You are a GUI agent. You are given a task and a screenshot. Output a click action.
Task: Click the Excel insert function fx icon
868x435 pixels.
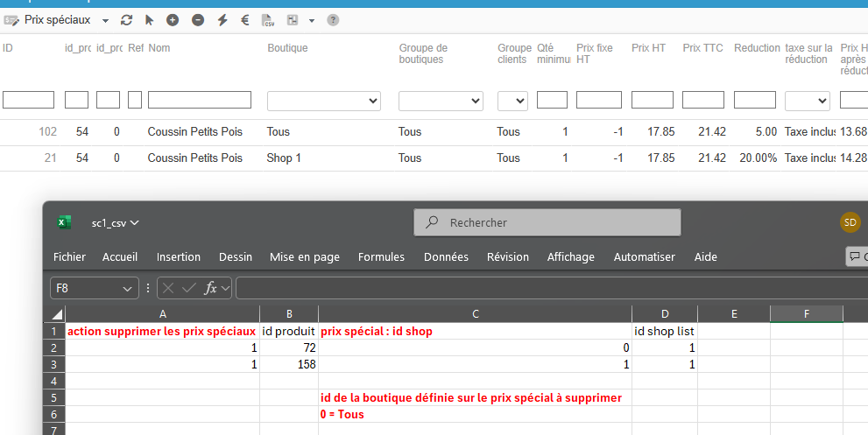click(210, 288)
